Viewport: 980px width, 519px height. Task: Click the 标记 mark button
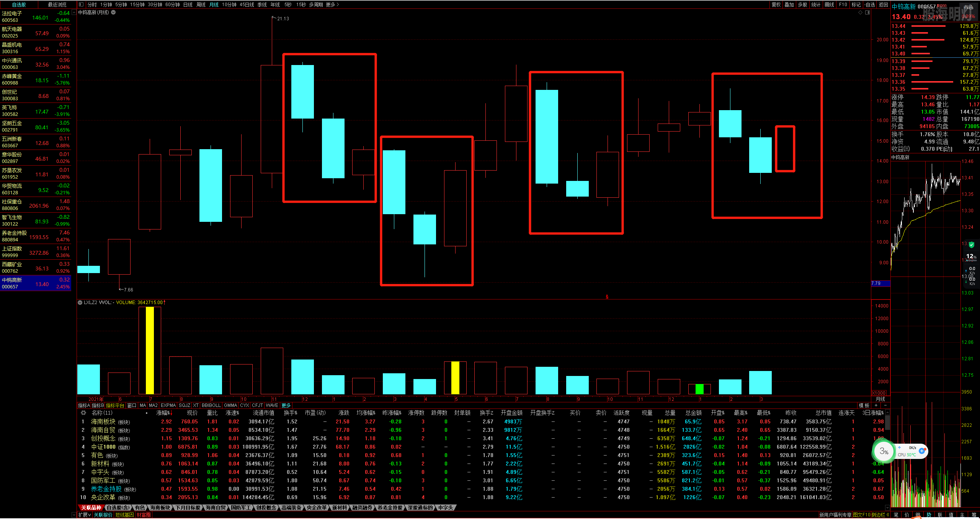(x=856, y=5)
